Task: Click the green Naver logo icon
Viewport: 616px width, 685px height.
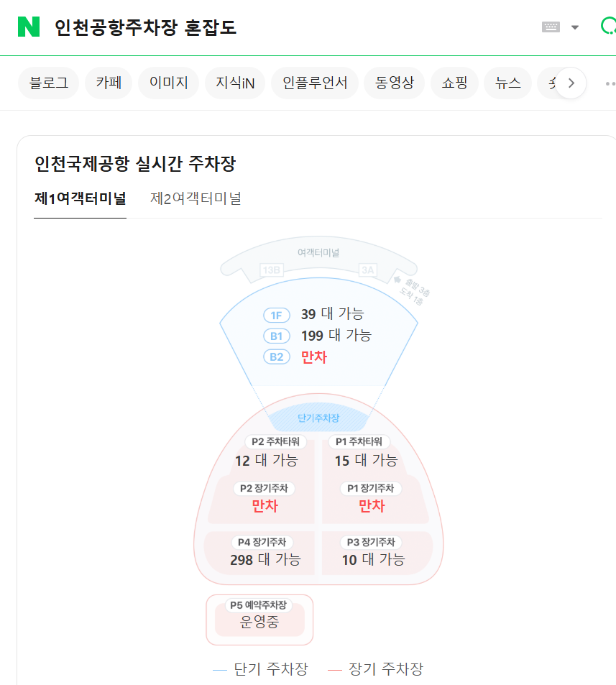Action: point(29,27)
